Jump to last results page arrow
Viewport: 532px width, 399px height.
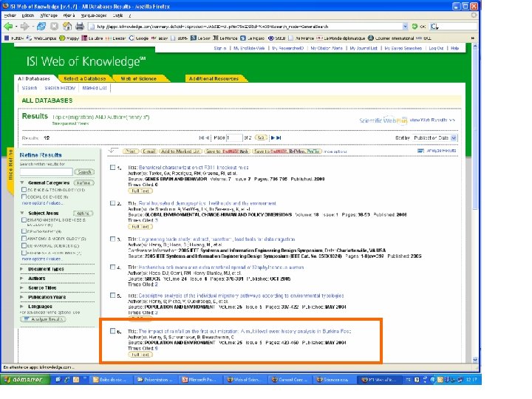click(x=279, y=137)
